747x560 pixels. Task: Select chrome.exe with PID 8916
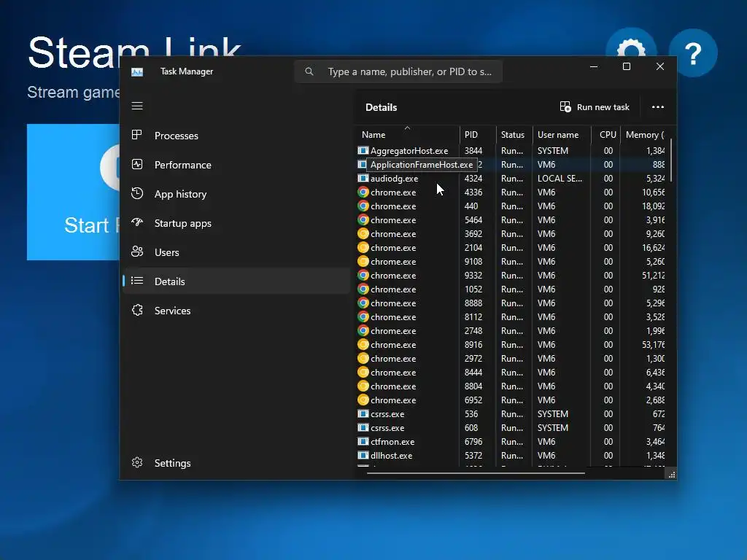pyautogui.click(x=512, y=344)
